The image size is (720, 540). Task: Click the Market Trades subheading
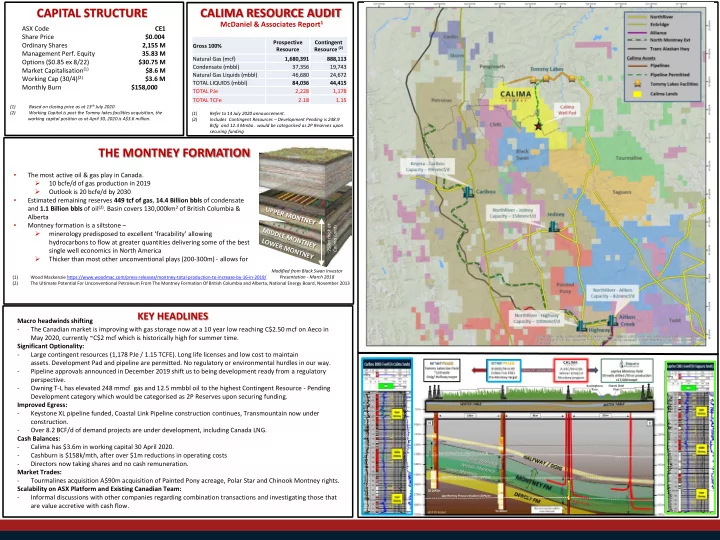pos(39,472)
